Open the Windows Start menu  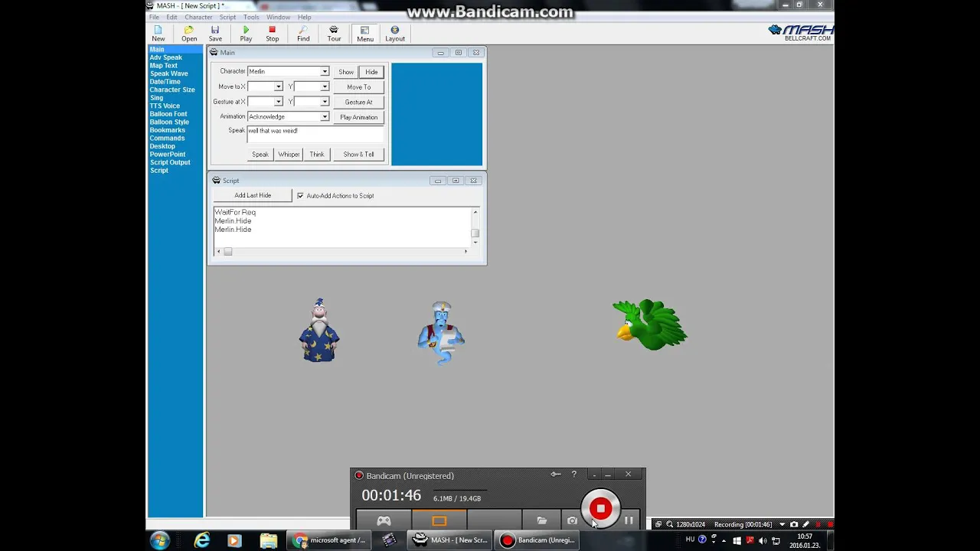pos(160,540)
